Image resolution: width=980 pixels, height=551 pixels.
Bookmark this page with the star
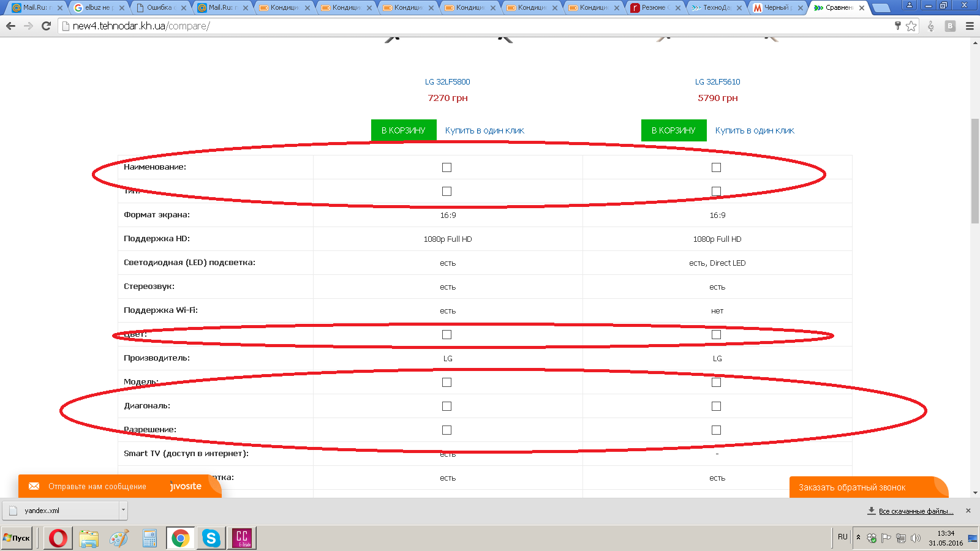point(911,26)
